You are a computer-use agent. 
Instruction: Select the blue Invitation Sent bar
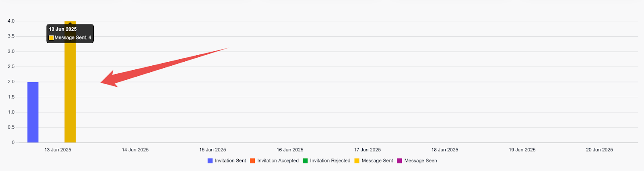[x=33, y=112]
